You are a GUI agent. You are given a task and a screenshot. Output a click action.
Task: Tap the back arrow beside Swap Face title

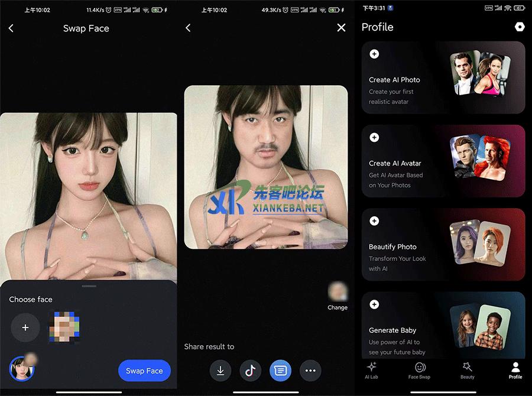click(11, 28)
